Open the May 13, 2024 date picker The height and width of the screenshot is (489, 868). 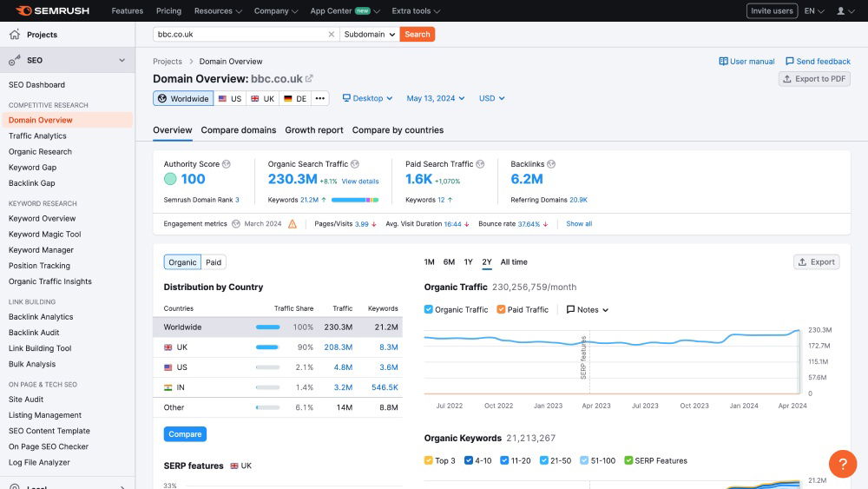[436, 98]
